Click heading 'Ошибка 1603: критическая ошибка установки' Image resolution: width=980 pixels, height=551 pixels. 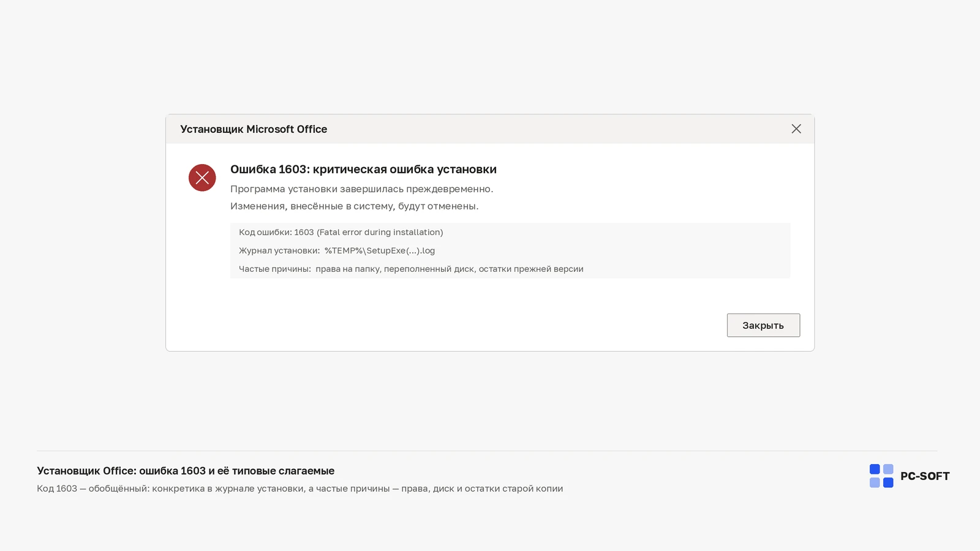pos(363,169)
